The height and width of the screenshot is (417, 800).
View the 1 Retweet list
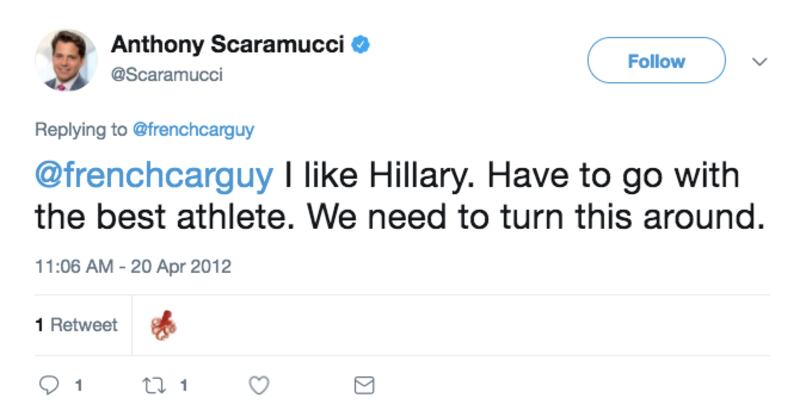pos(76,325)
